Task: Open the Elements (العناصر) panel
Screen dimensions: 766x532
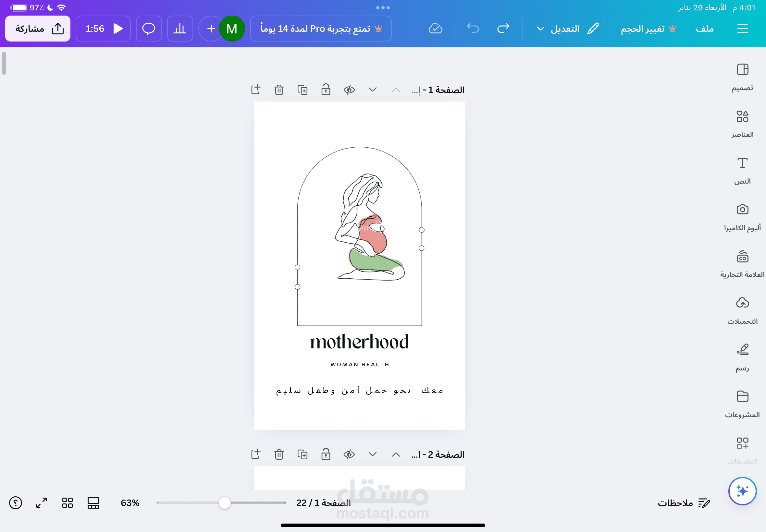Action: click(742, 124)
